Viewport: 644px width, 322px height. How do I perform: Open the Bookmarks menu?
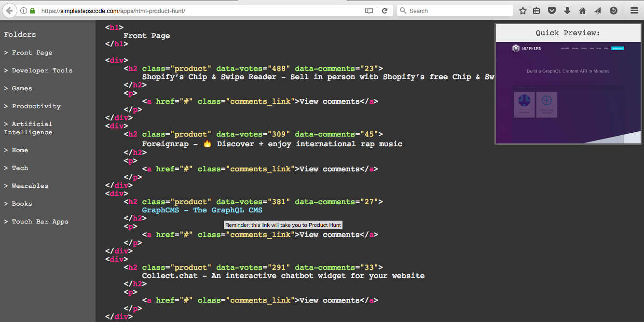(536, 10)
